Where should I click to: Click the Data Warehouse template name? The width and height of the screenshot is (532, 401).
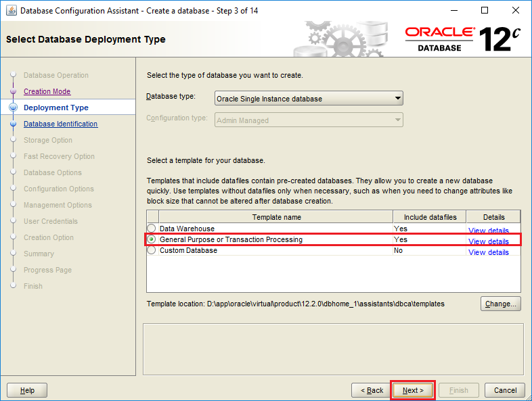(x=187, y=229)
